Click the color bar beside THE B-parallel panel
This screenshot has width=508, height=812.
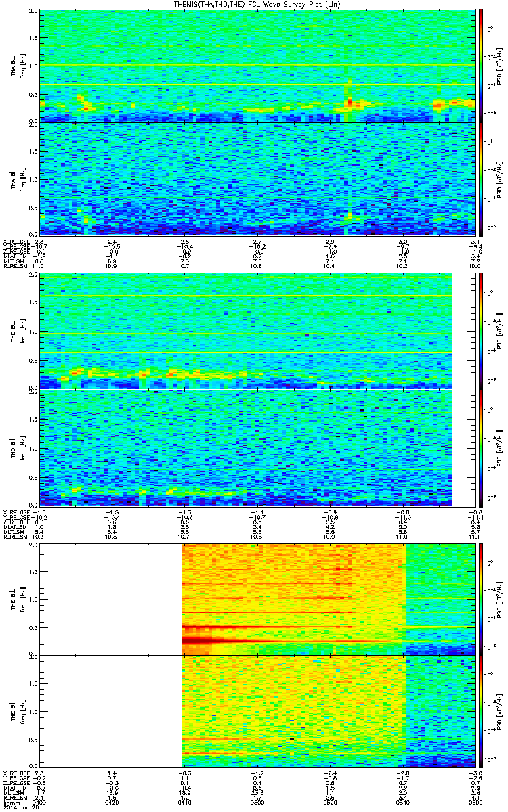point(481,711)
